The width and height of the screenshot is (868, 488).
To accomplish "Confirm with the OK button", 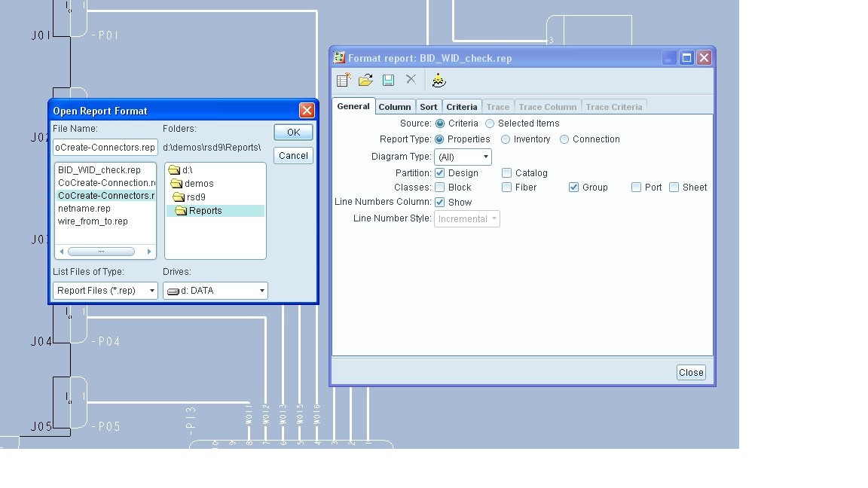I will coord(293,133).
